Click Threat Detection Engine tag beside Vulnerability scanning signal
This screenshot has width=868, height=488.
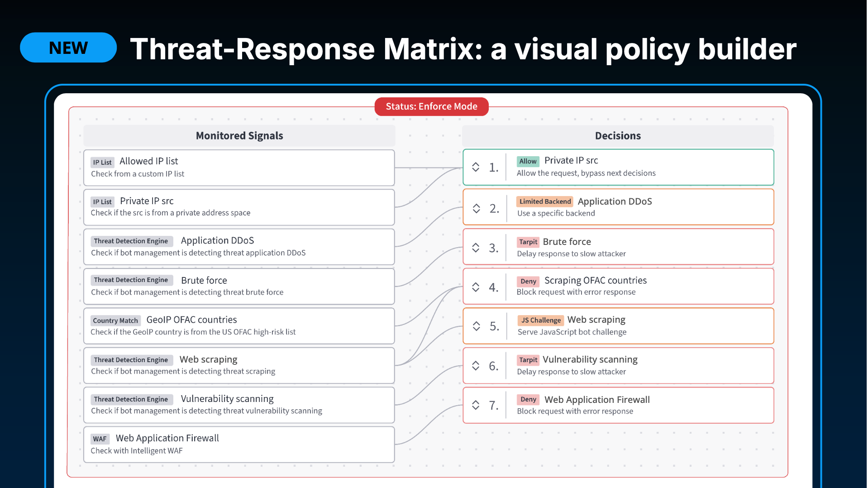coord(131,399)
